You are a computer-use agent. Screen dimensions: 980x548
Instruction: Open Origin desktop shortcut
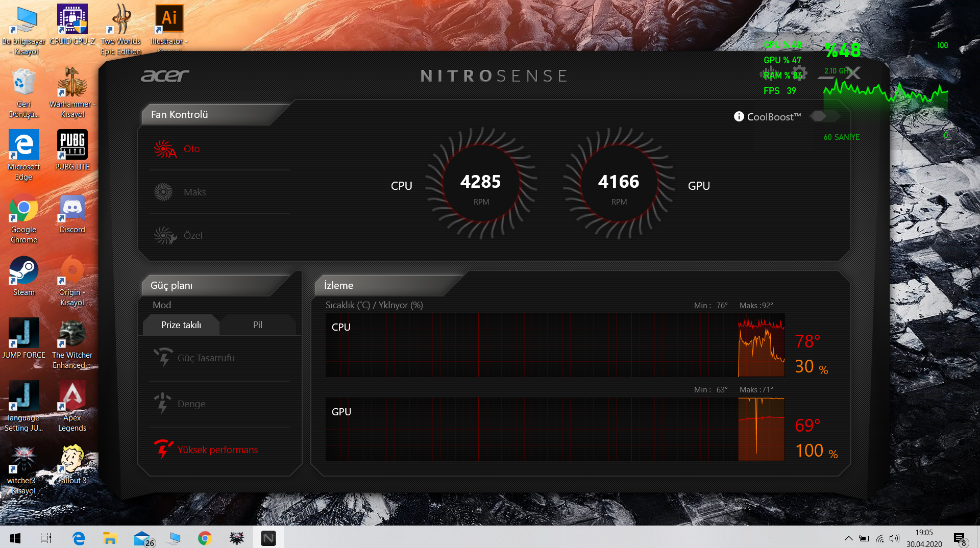(72, 282)
